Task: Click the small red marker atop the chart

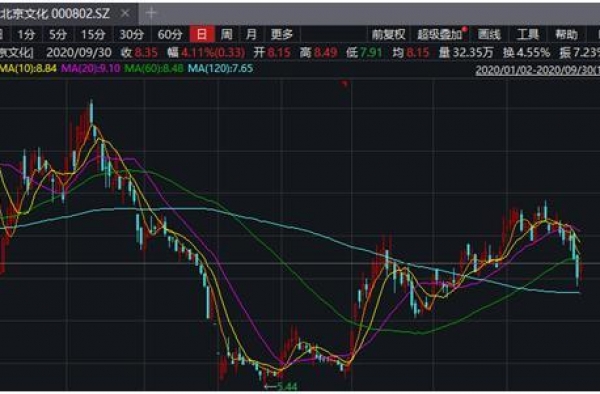Action: [x=345, y=83]
